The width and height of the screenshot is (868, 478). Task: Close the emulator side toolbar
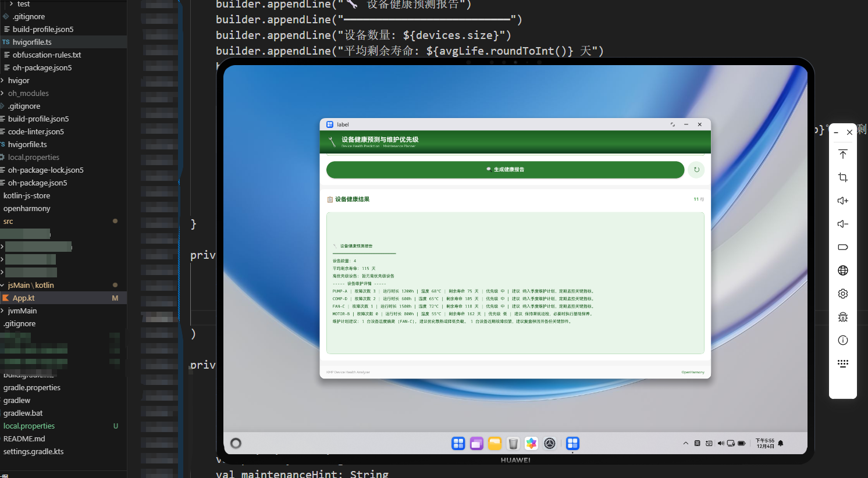[849, 133]
